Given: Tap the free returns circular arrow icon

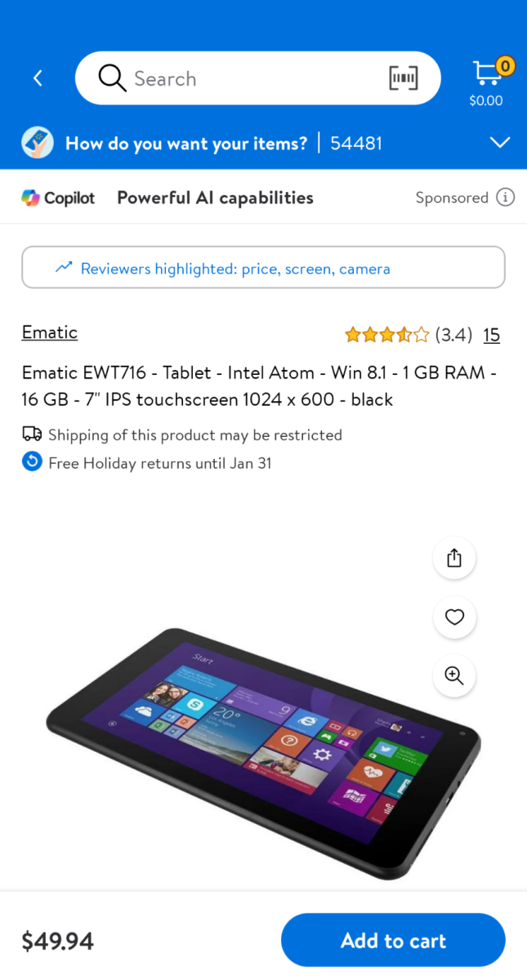Looking at the screenshot, I should 32,462.
